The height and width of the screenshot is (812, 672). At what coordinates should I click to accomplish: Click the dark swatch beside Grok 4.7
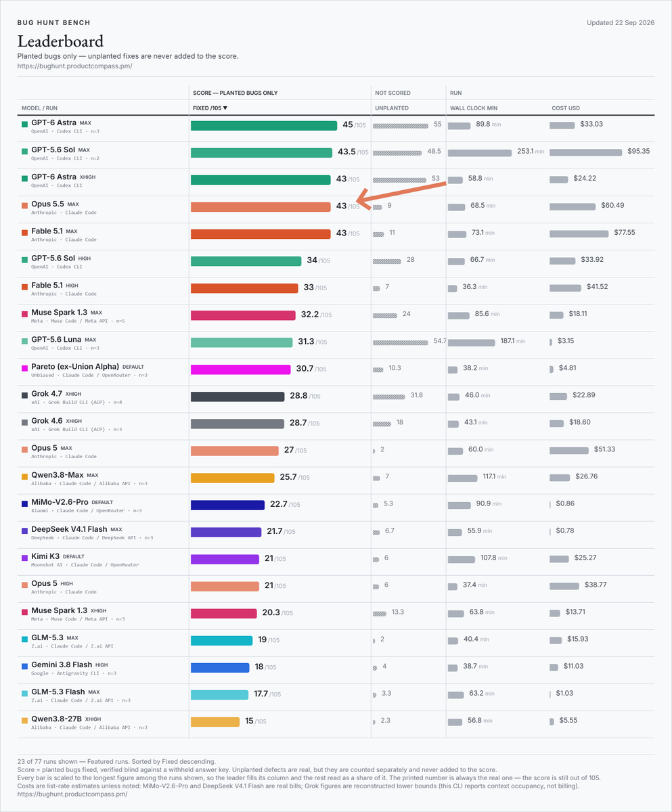pos(25,394)
